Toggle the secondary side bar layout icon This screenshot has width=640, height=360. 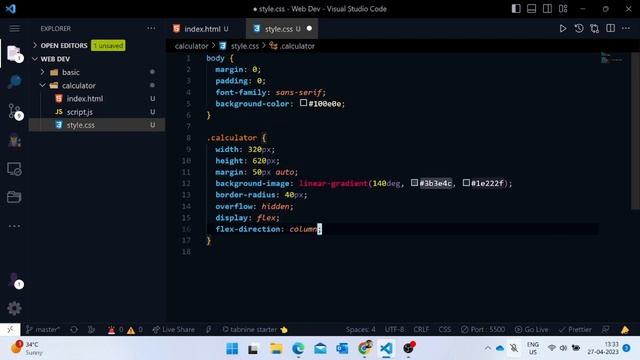pos(547,9)
